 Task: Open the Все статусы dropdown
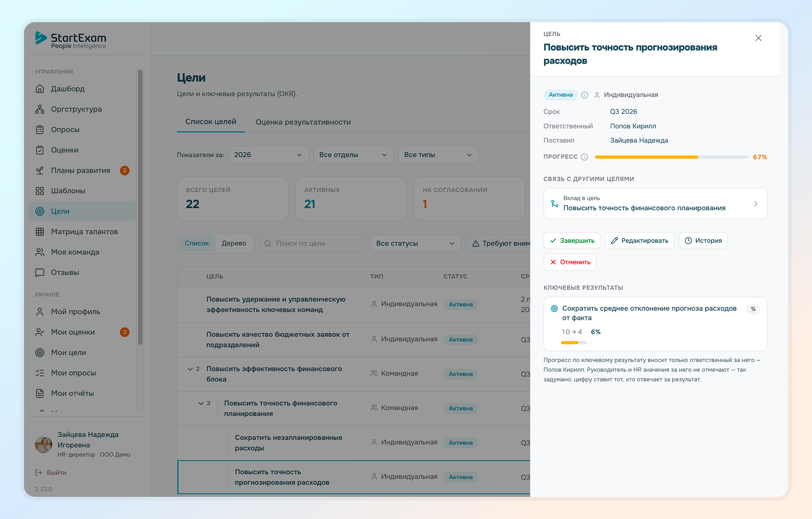pyautogui.click(x=416, y=243)
